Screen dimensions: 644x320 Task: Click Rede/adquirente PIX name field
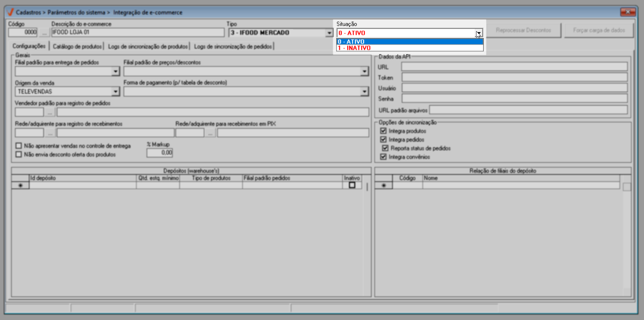coord(293,133)
